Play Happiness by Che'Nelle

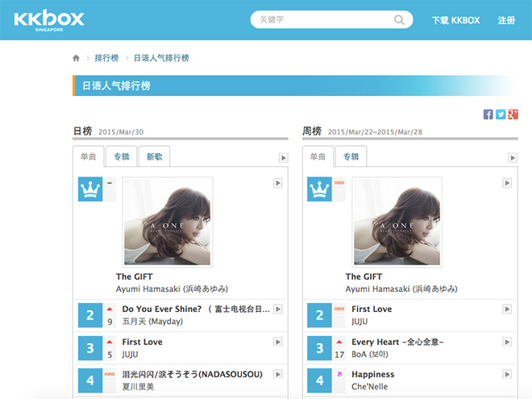point(507,374)
